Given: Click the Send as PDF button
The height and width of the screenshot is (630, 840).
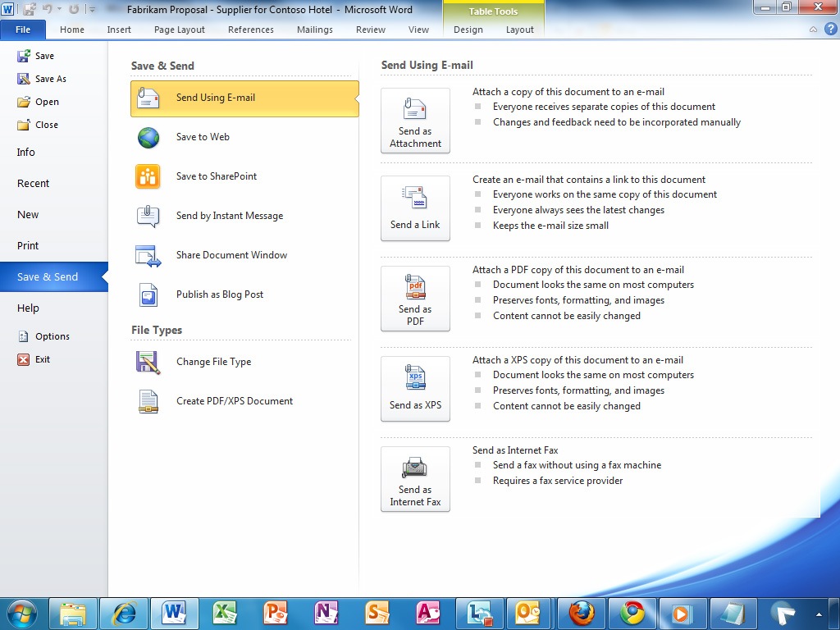Looking at the screenshot, I should click(x=415, y=299).
